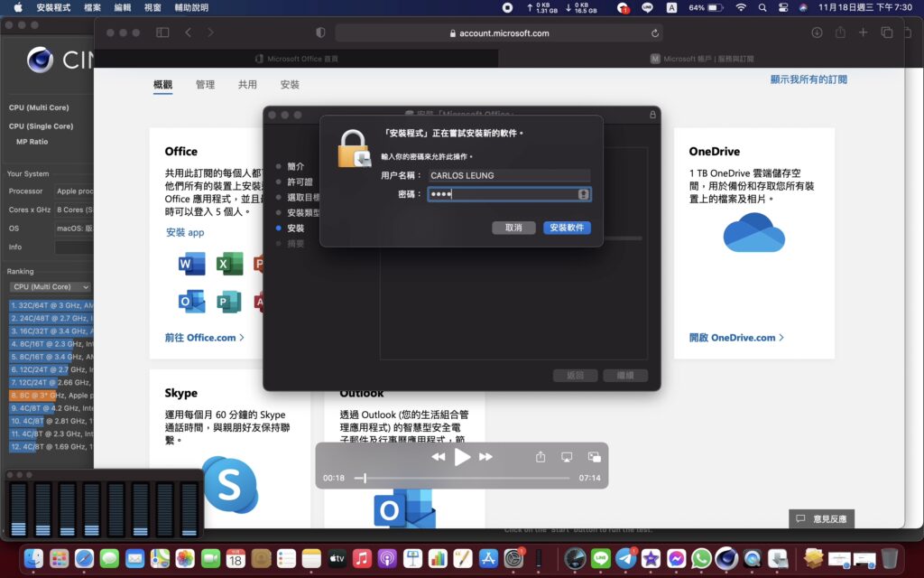Open Finder from the dock
Viewport: 924px width, 578px height.
[33, 557]
